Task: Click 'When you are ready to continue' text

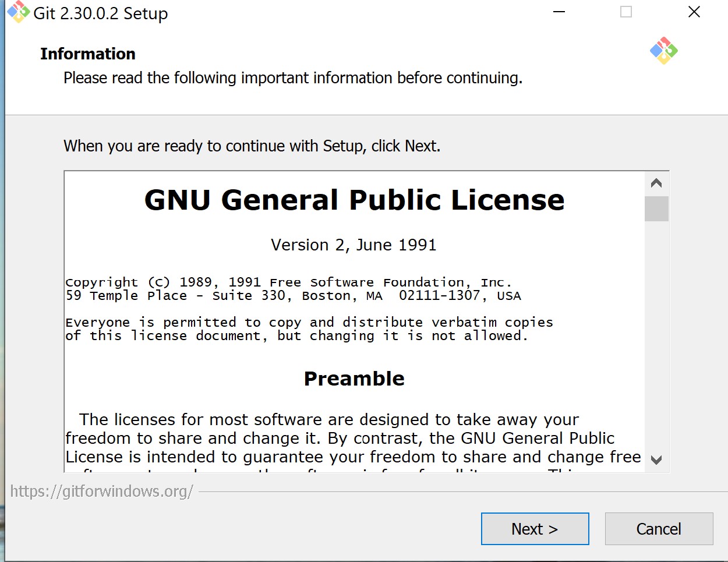Action: tap(252, 146)
